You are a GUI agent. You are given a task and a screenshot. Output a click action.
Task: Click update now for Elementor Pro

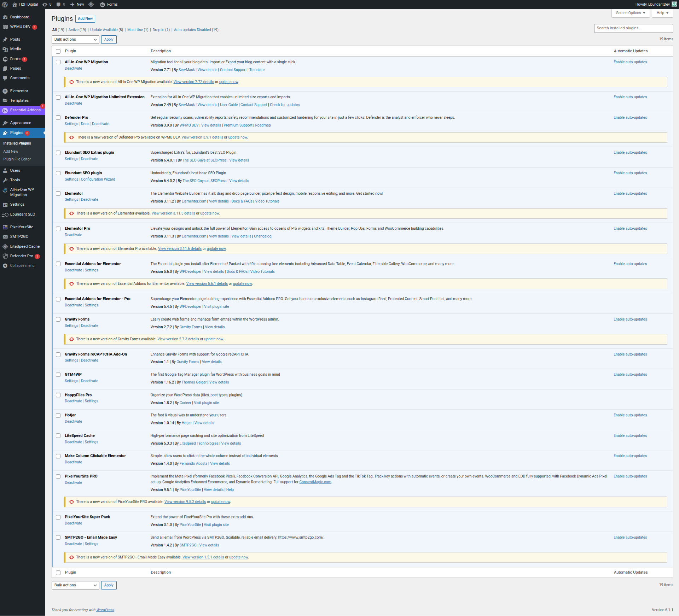click(216, 249)
